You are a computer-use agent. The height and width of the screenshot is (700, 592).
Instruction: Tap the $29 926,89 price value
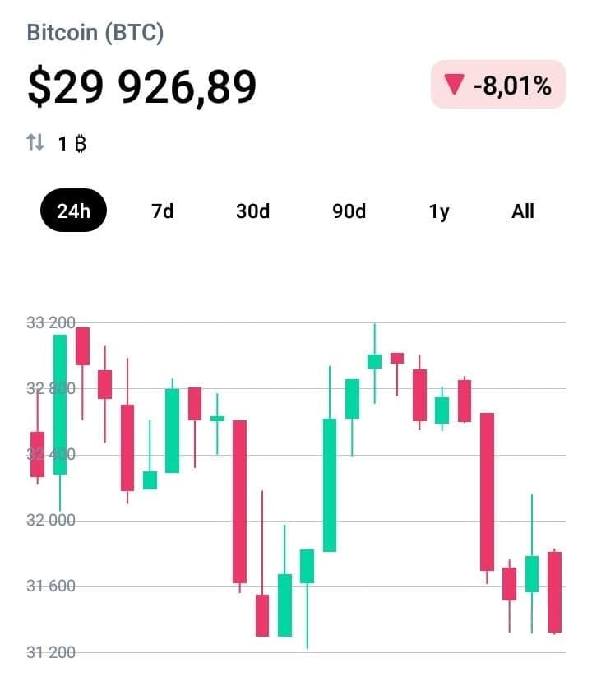click(x=142, y=87)
